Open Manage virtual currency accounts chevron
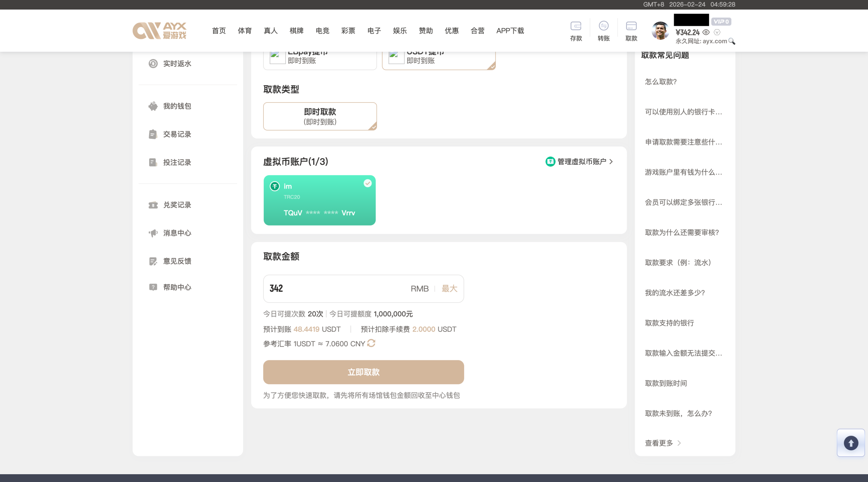The image size is (868, 482). 611,162
